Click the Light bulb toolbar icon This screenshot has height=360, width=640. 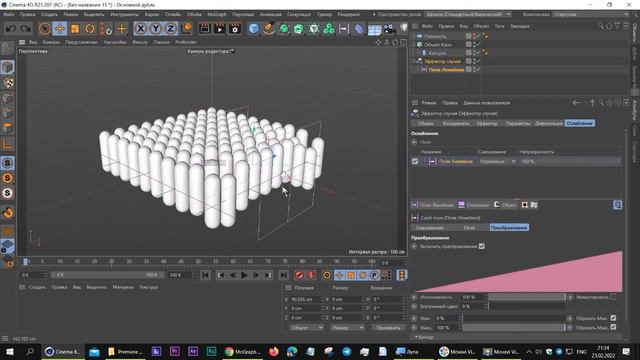[x=404, y=28]
